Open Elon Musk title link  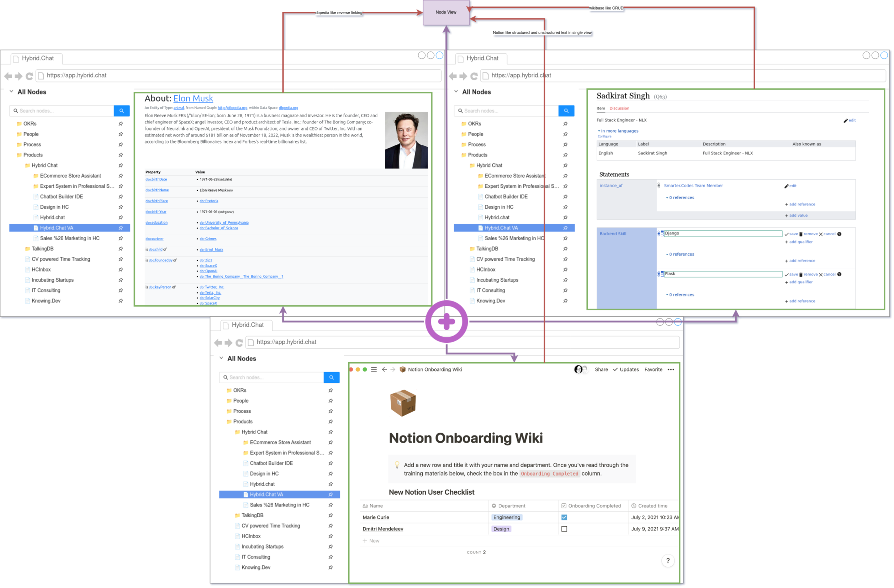pos(193,98)
